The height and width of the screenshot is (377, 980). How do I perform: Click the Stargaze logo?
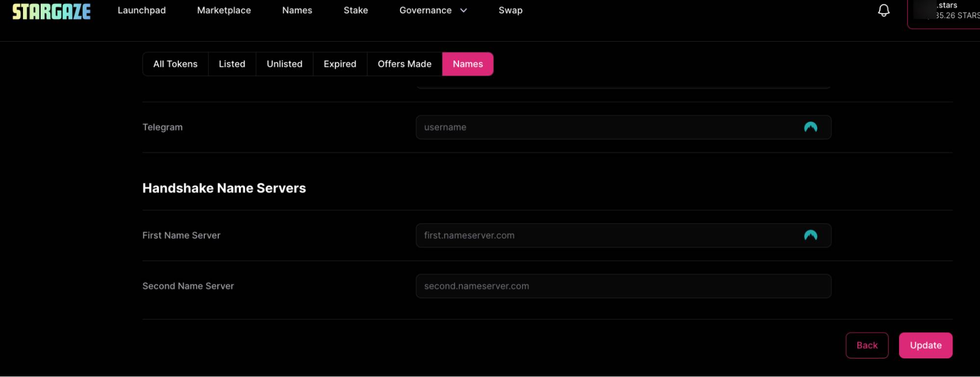(51, 11)
